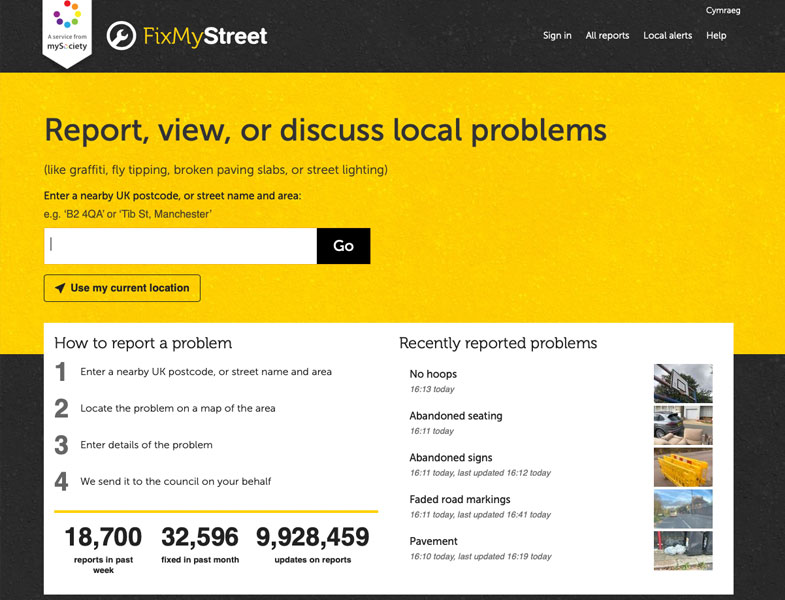The image size is (785, 600).
Task: Click the FixMyStreet site title text
Action: [x=205, y=37]
